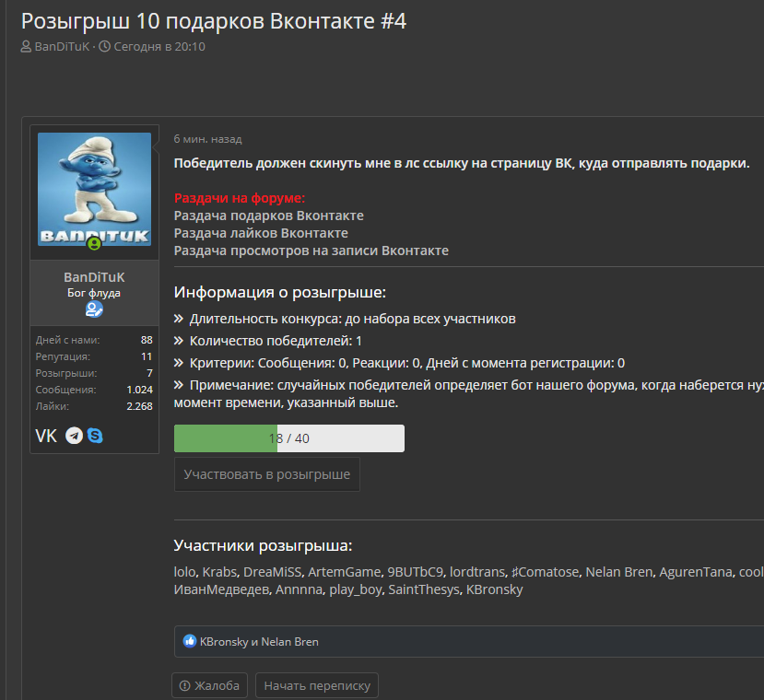The image size is (764, 700).
Task: Click the clock icon next to Сегодня в 20:10
Action: tap(105, 47)
